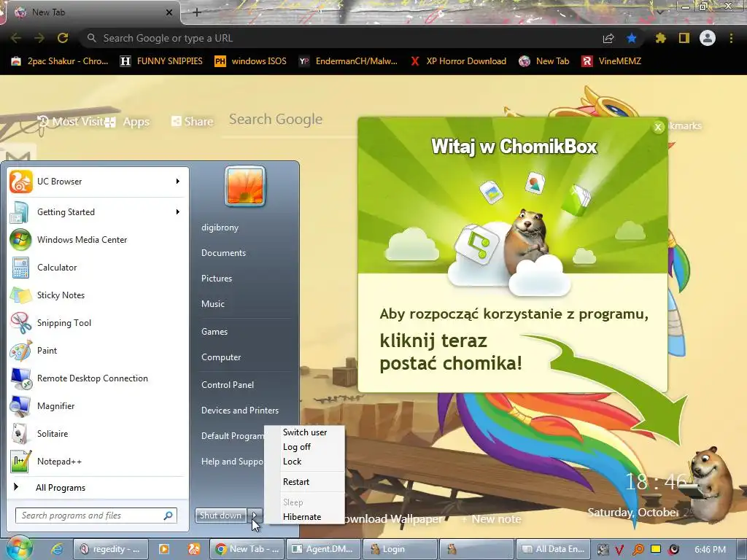747x560 pixels.
Task: Launch the Snipping Tool
Action: [x=98, y=322]
